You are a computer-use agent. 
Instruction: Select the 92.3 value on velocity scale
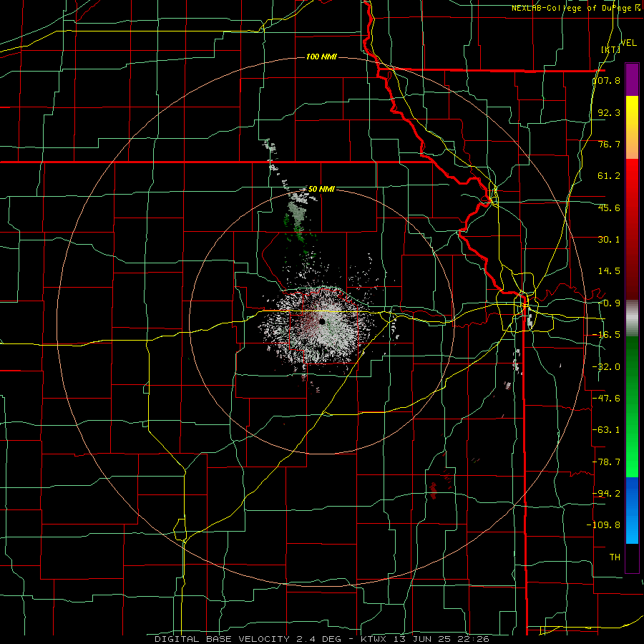click(609, 112)
